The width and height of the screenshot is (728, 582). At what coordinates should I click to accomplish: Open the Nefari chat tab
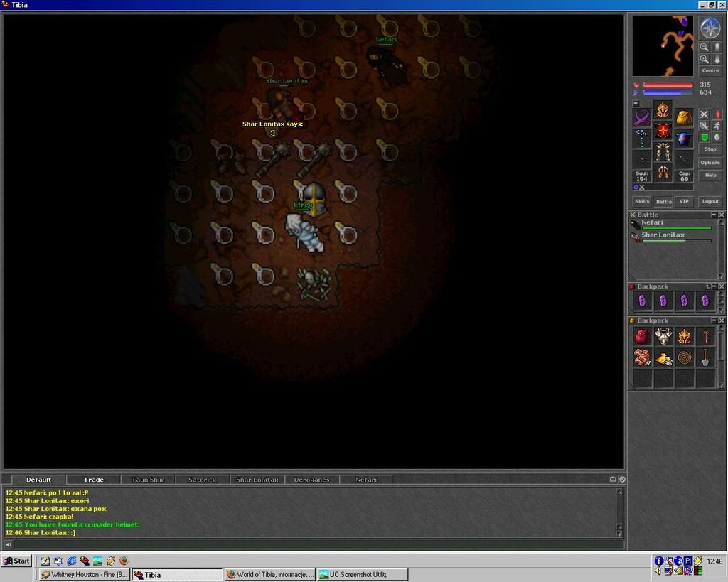(366, 480)
